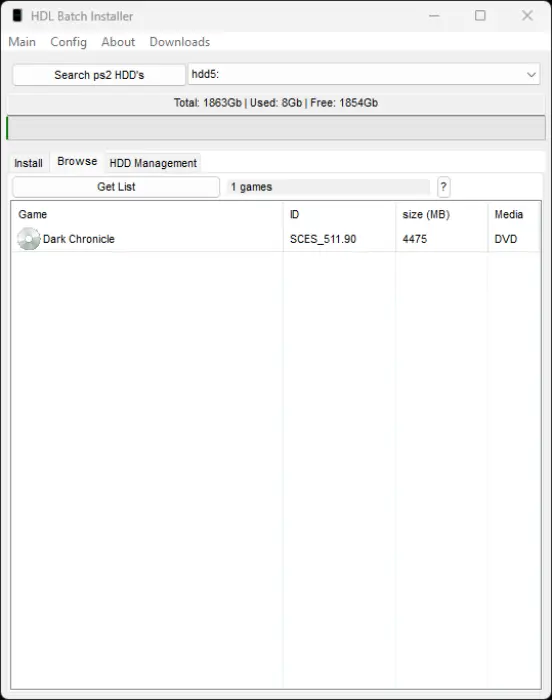Click the Media column header
This screenshot has width=552, height=700.
pos(514,214)
